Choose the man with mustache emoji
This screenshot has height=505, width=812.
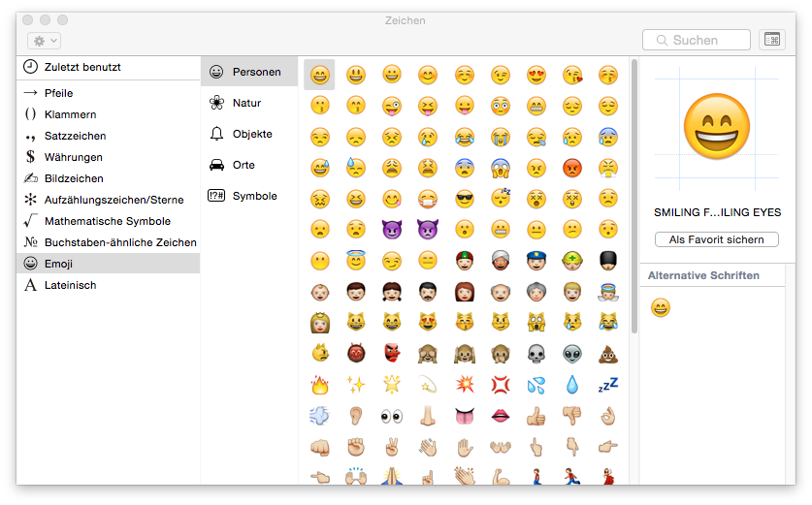[x=428, y=292]
